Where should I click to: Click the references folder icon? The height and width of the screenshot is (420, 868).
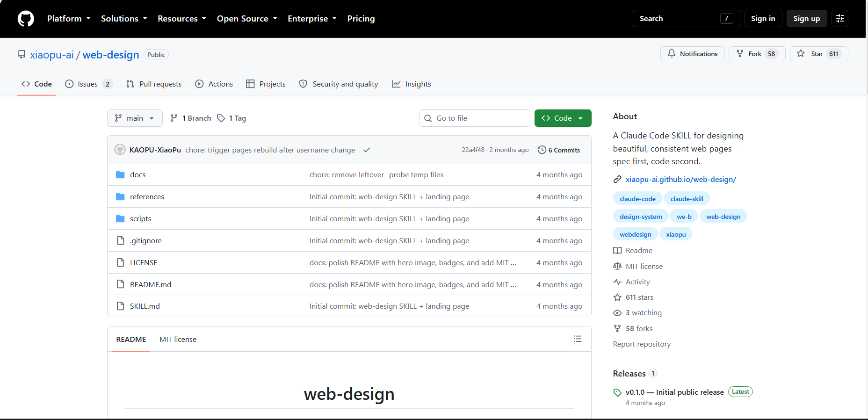point(120,196)
